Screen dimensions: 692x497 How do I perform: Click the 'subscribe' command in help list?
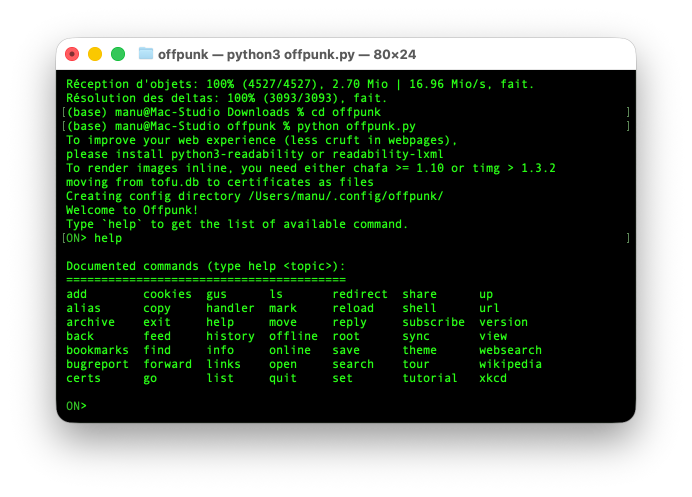tap(433, 322)
